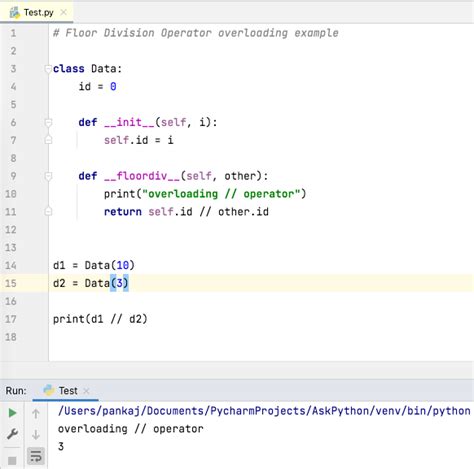Click the down arrow in Run panel
474x469 pixels.
coord(36,434)
